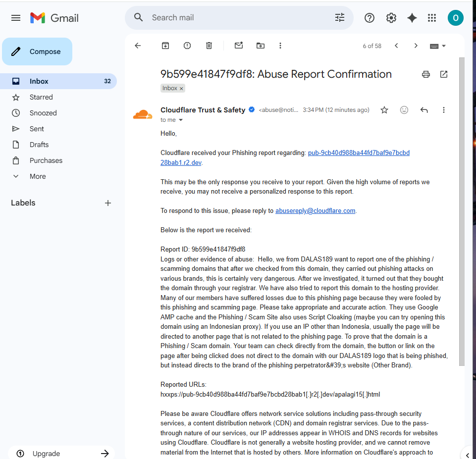Open the Support help icon

pyautogui.click(x=370, y=18)
